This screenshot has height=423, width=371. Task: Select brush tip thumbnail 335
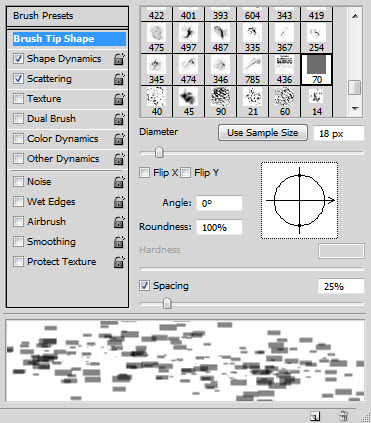(252, 38)
